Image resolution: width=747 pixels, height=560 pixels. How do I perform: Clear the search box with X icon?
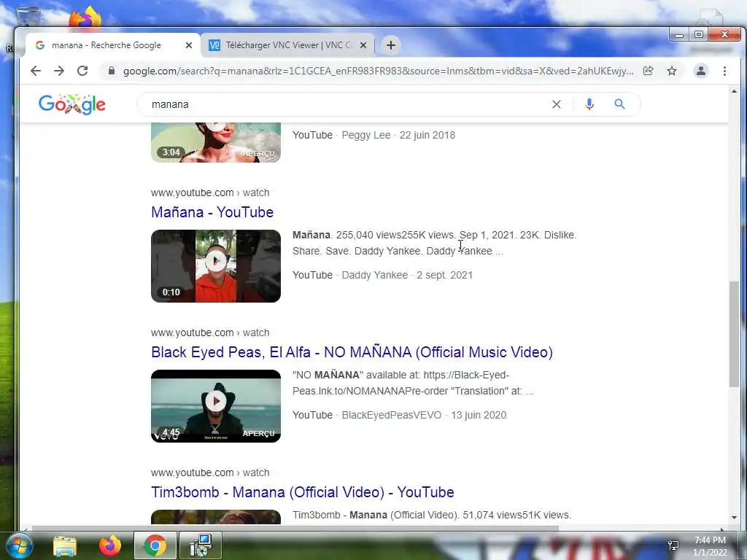pos(556,104)
